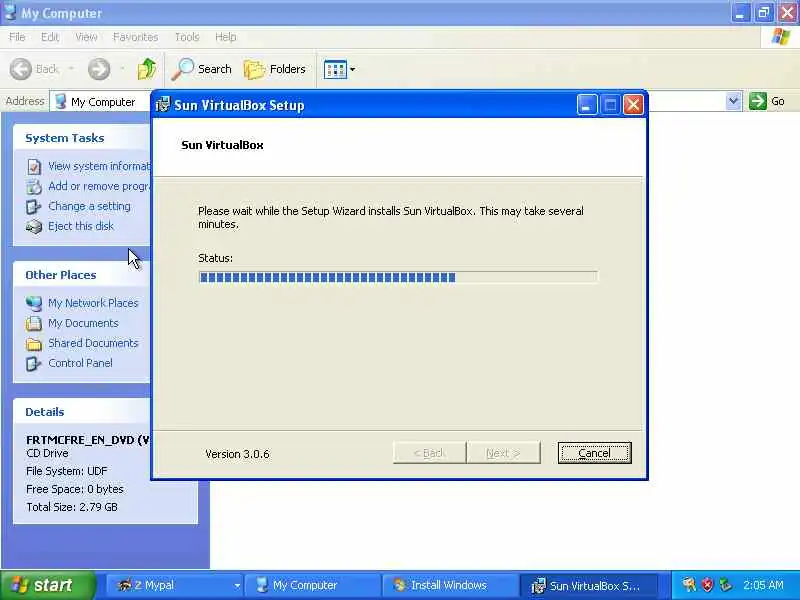Click the disabled Next button in setup
This screenshot has height=600, width=800.
[503, 453]
